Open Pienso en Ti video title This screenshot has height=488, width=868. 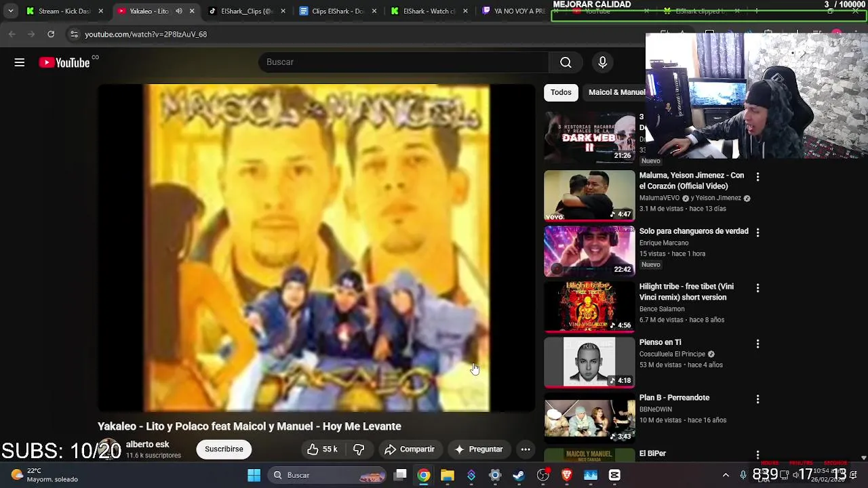click(x=660, y=342)
